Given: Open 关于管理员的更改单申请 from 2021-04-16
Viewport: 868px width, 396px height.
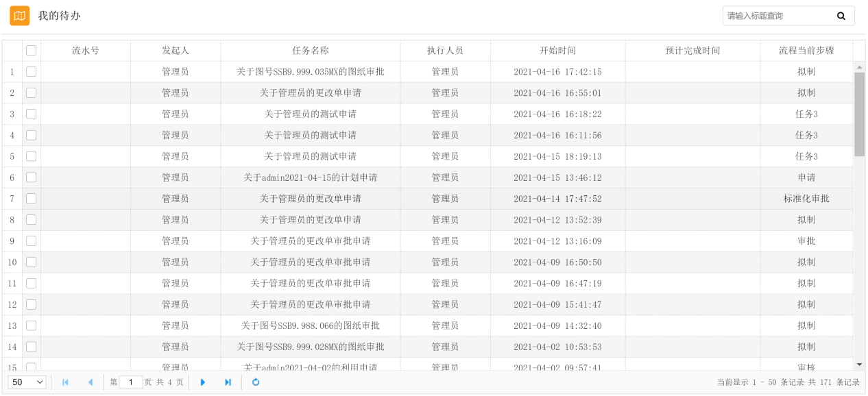Looking at the screenshot, I should tap(311, 93).
